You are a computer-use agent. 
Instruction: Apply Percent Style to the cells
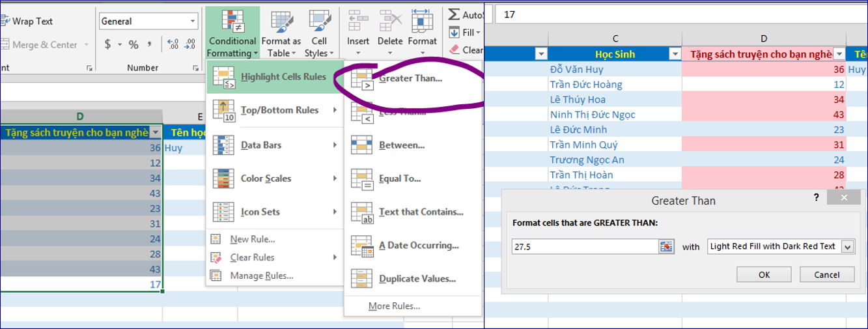(x=133, y=45)
